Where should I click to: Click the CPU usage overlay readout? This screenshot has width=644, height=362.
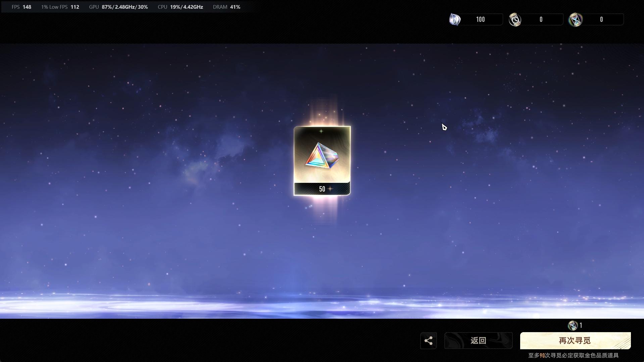click(x=180, y=7)
